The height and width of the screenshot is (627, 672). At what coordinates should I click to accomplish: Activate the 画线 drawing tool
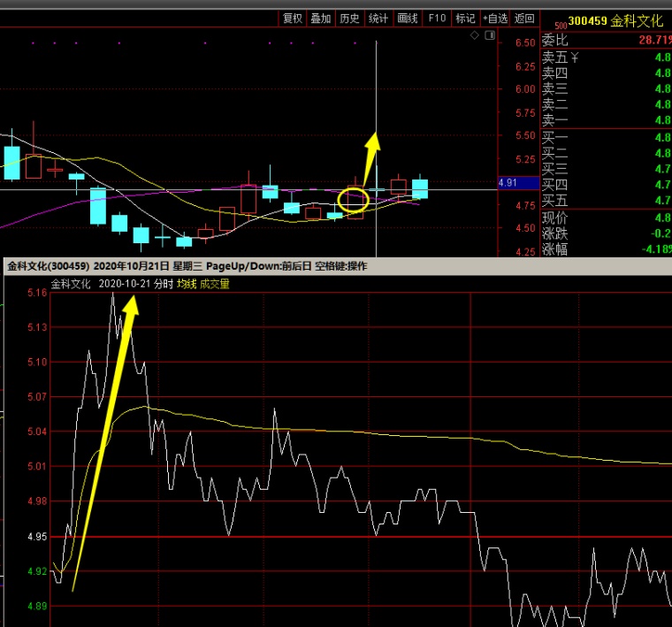(407, 18)
